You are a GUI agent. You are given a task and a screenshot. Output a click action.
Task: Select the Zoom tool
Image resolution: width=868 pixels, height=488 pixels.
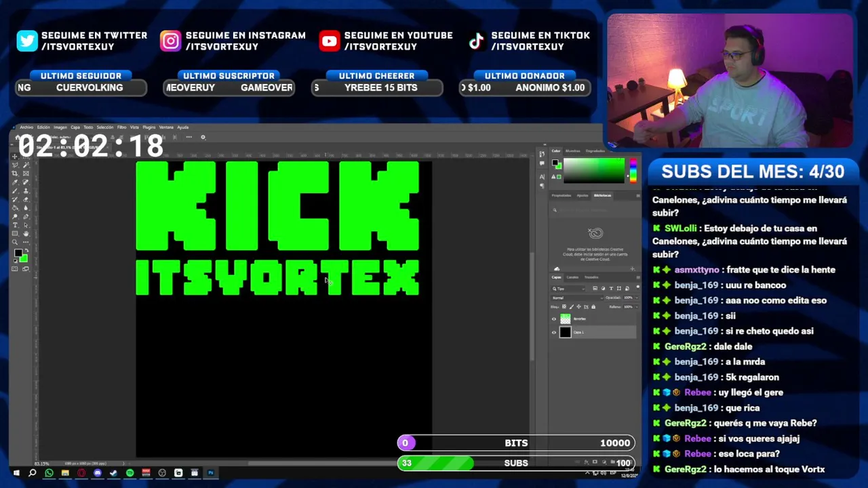click(x=15, y=242)
